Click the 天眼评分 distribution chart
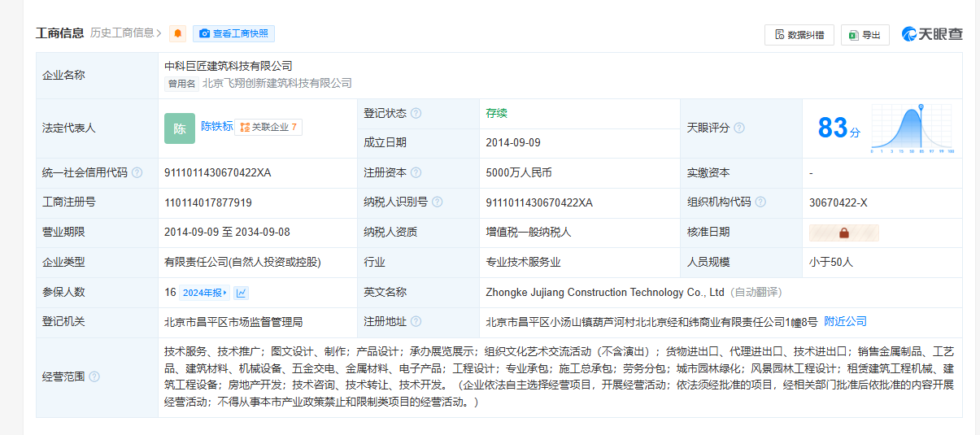Image resolution: width=980 pixels, height=435 pixels. pyautogui.click(x=912, y=128)
